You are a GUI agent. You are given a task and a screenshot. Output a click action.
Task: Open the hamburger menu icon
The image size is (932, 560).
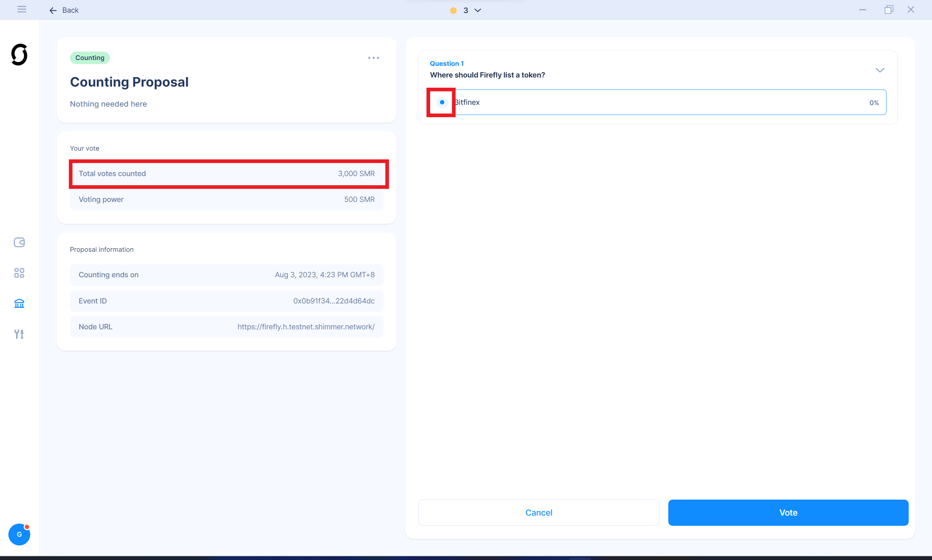[21, 10]
